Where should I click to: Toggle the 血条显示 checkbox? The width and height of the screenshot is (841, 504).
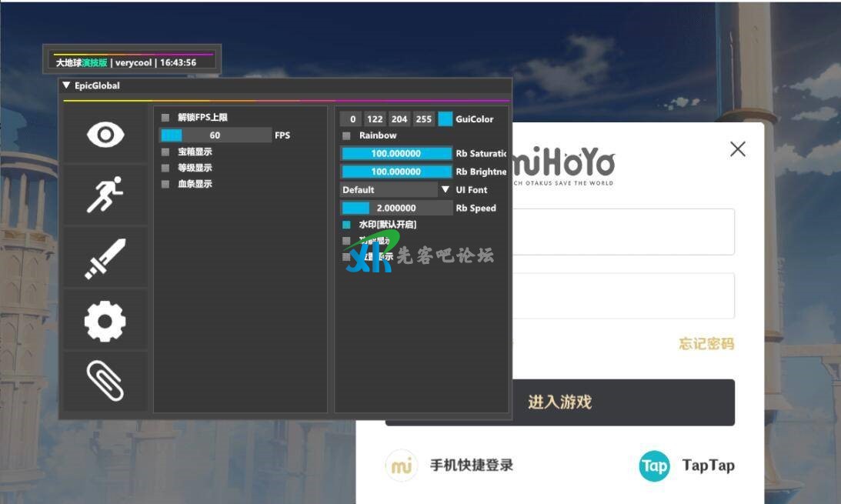coord(165,184)
